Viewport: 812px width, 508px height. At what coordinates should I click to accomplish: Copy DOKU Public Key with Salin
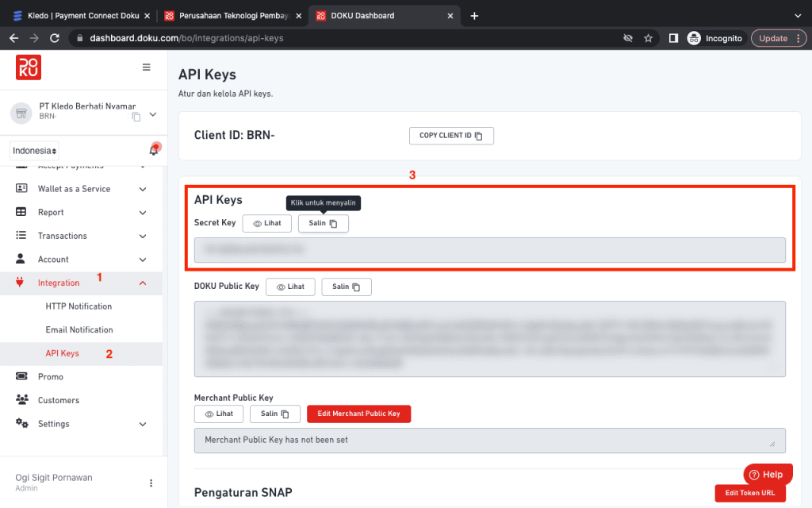click(x=346, y=287)
